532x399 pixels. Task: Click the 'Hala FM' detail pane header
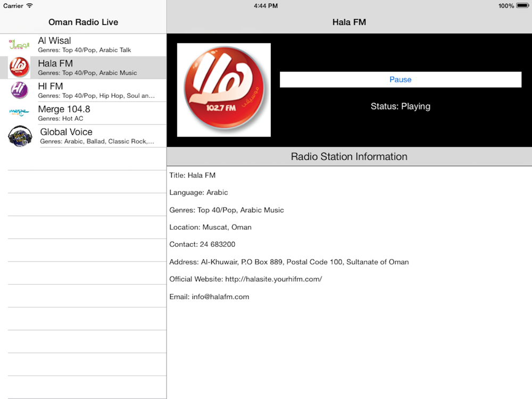(349, 22)
